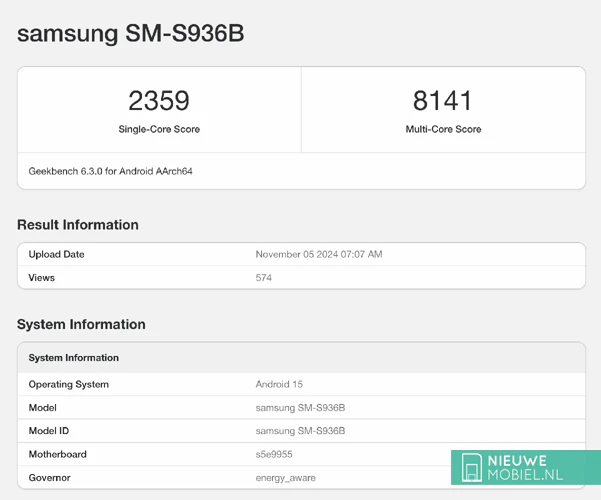Image resolution: width=601 pixels, height=500 pixels.
Task: Select the energy_aware governor value
Action: (x=286, y=478)
